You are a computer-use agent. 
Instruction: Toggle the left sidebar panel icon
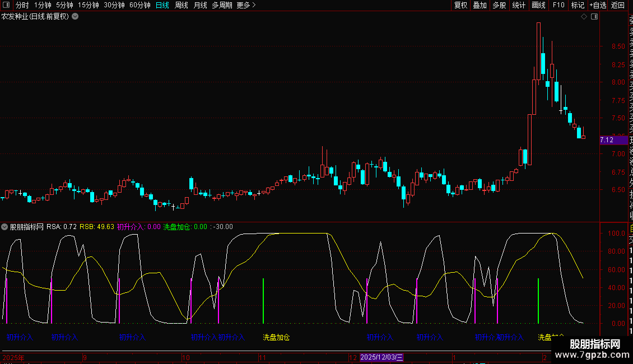pyautogui.click(x=5, y=5)
